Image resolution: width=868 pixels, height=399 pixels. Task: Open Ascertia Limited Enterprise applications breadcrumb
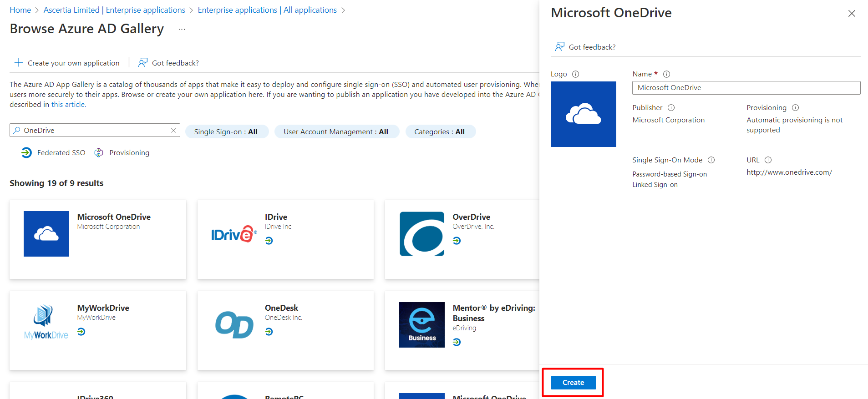click(x=114, y=10)
